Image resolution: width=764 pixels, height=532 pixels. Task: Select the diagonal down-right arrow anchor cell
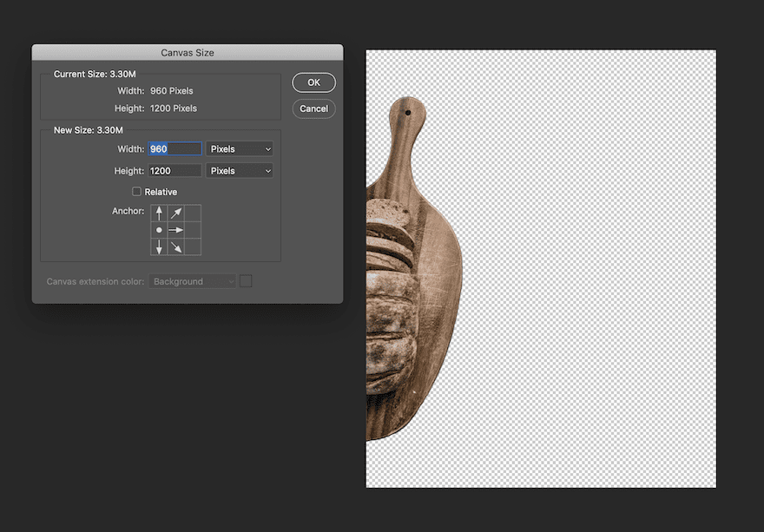(x=175, y=246)
